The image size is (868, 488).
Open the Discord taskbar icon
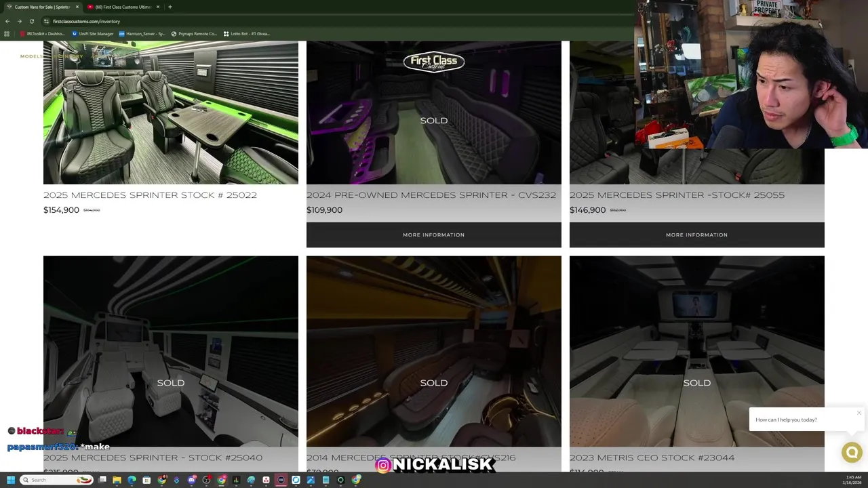click(192, 480)
